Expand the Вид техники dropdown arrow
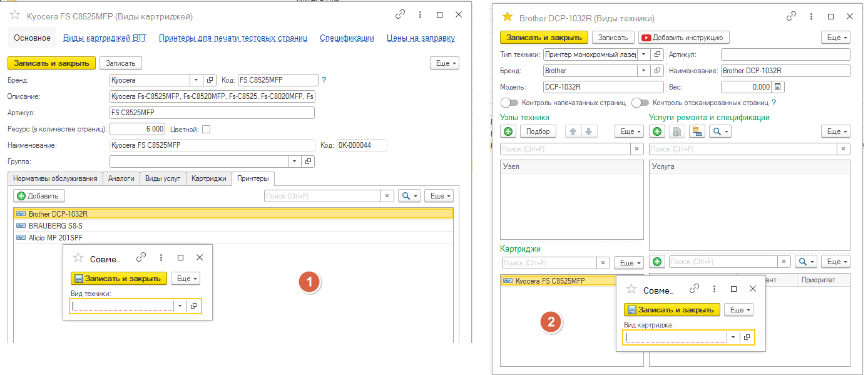Viewport: 868px width, 375px height. pyautogui.click(x=180, y=306)
